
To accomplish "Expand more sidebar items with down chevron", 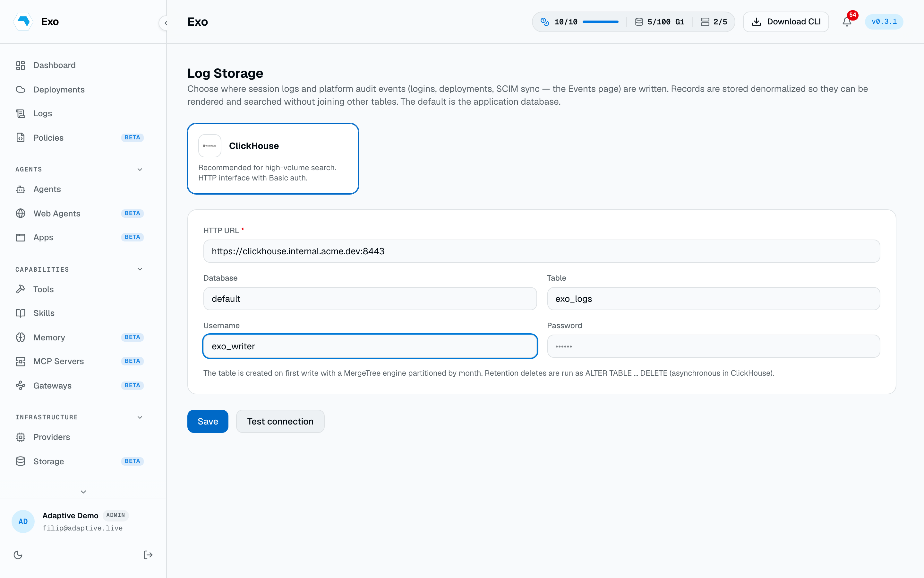I will [83, 492].
